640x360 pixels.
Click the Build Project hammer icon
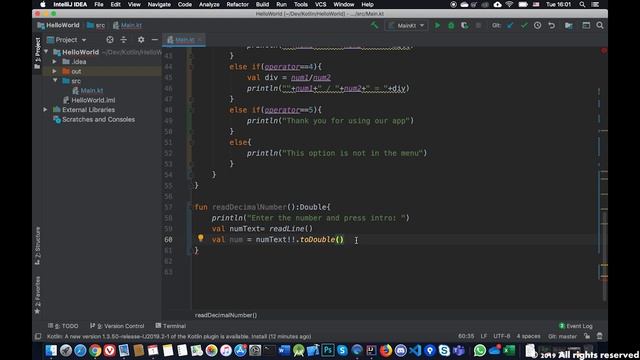point(374,25)
